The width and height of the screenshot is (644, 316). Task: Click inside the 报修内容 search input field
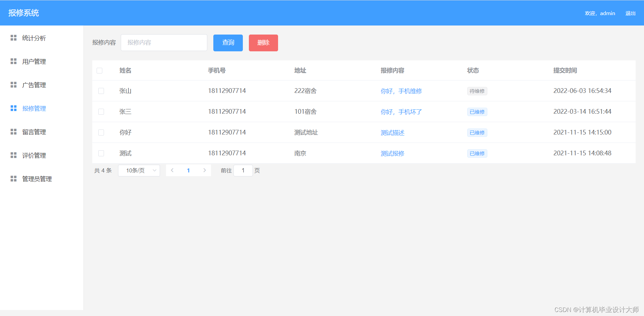(164, 43)
